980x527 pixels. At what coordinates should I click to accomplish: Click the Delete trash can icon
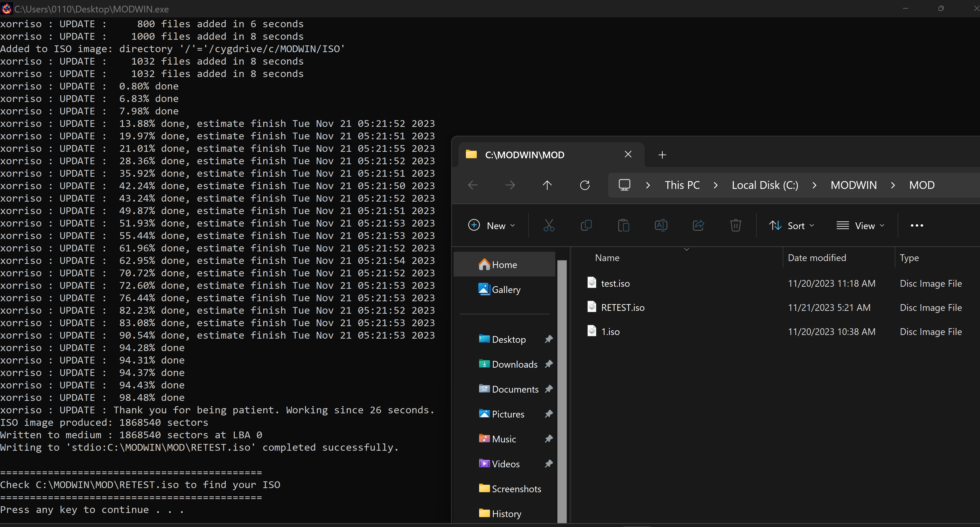pyautogui.click(x=735, y=225)
